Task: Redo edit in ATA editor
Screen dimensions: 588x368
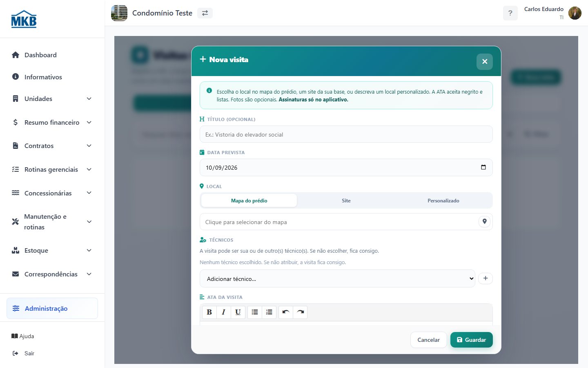Action: coord(300,312)
